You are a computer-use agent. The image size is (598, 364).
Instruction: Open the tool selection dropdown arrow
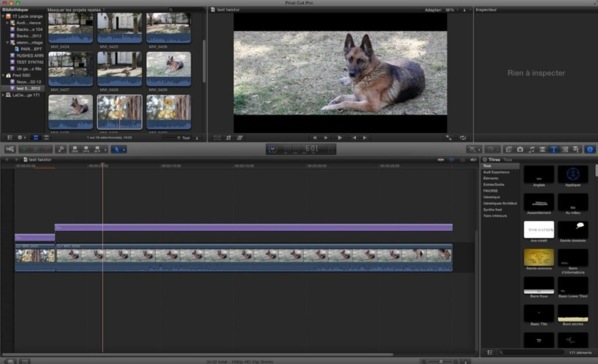(124, 150)
